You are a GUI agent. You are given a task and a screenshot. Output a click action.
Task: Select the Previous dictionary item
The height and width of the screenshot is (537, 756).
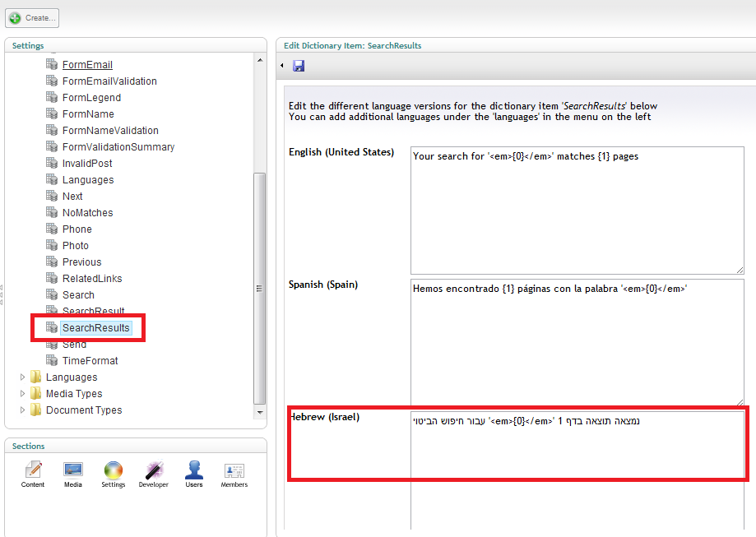(82, 262)
